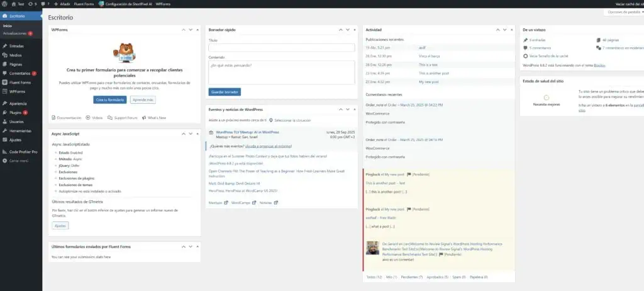Open Inicio submenu item
644x291 pixels.
[8, 26]
